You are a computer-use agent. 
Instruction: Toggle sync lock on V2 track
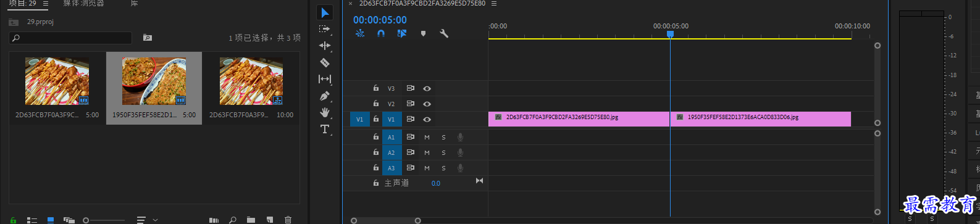click(x=410, y=104)
